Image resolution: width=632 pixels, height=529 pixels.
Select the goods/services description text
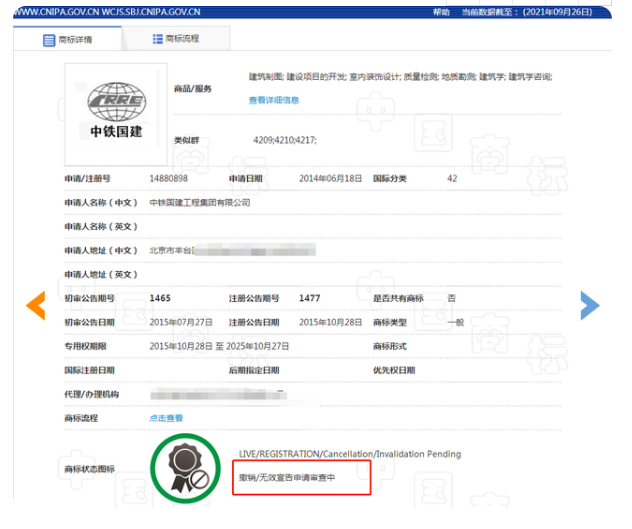coord(400,77)
